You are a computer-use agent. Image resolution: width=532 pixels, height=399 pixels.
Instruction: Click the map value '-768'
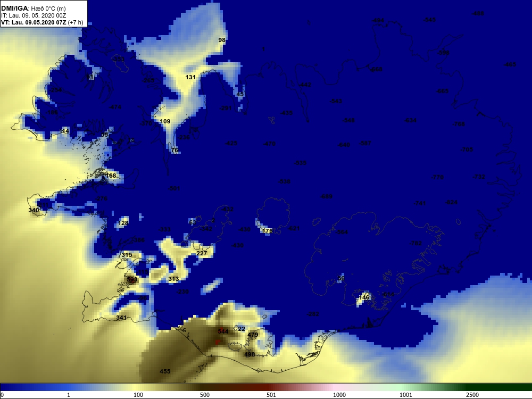coord(459,124)
